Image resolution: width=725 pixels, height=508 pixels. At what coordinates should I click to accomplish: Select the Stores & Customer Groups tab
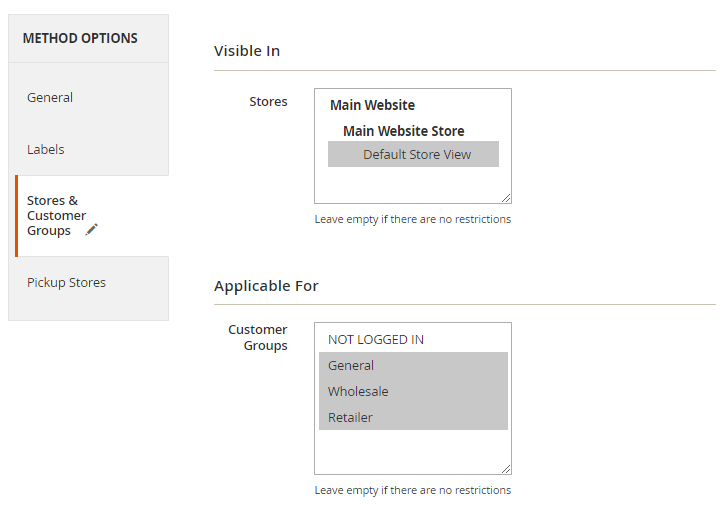click(57, 215)
